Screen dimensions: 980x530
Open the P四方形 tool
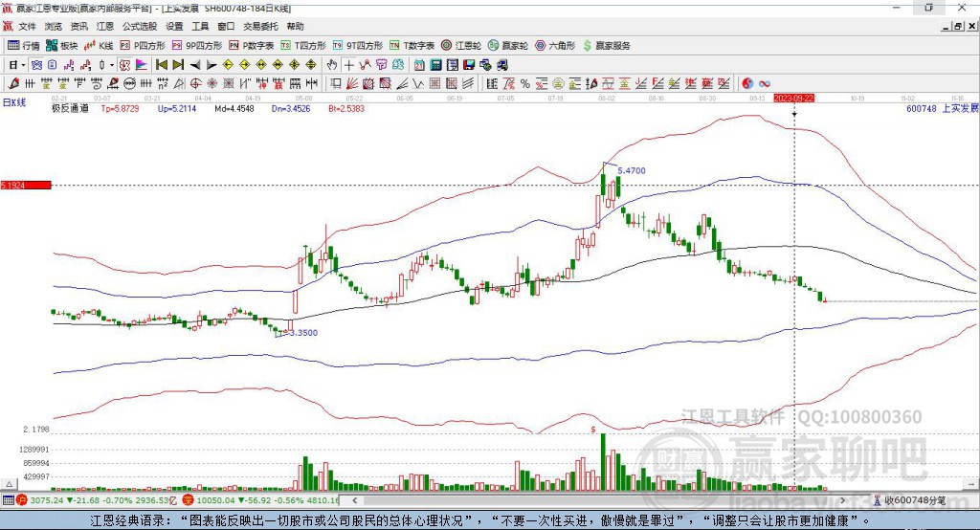(143, 46)
